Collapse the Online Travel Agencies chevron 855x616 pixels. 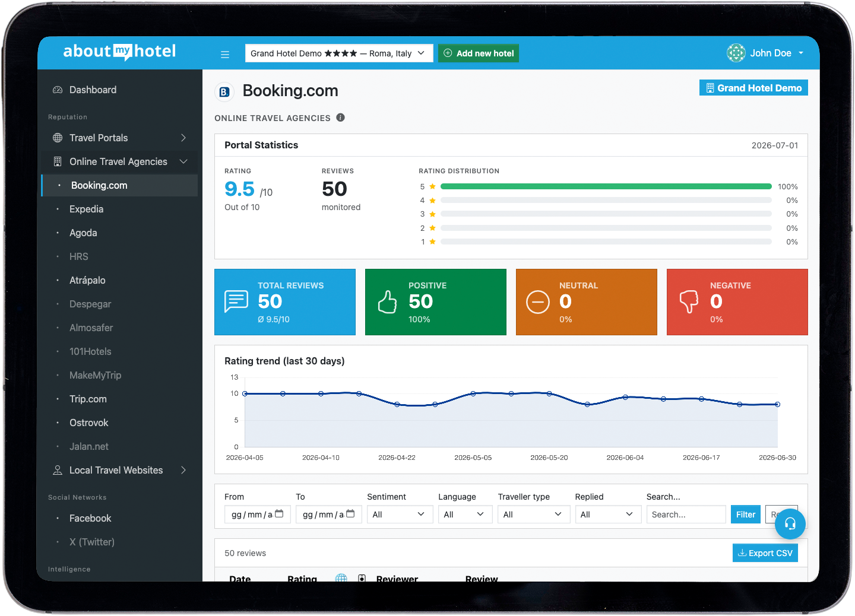coord(183,161)
